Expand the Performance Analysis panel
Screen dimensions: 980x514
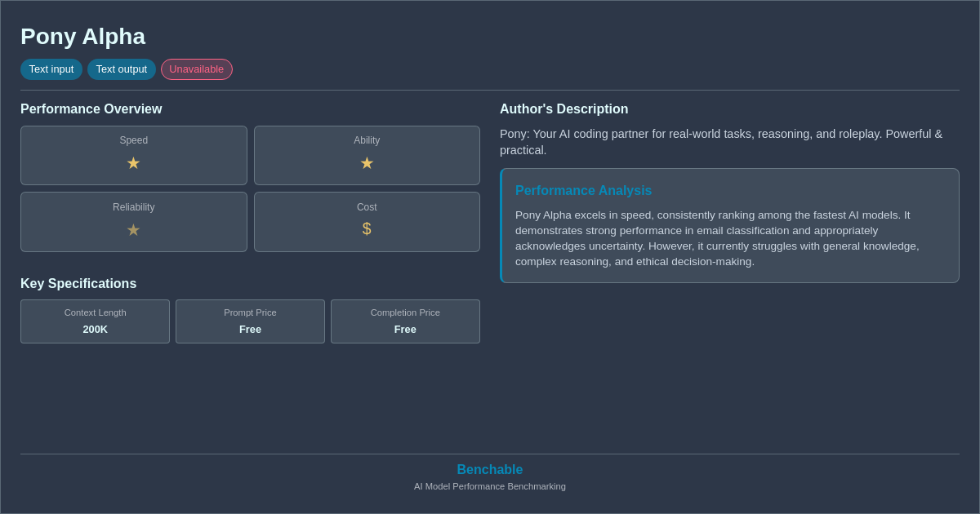[x=729, y=225]
